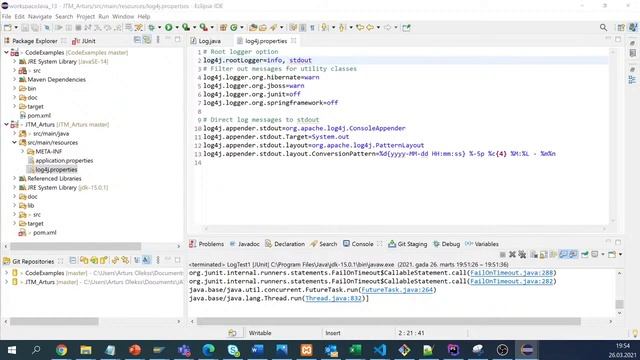Switch to the Log.java editor tab
Screen dimensions: 640x360
tap(206, 41)
